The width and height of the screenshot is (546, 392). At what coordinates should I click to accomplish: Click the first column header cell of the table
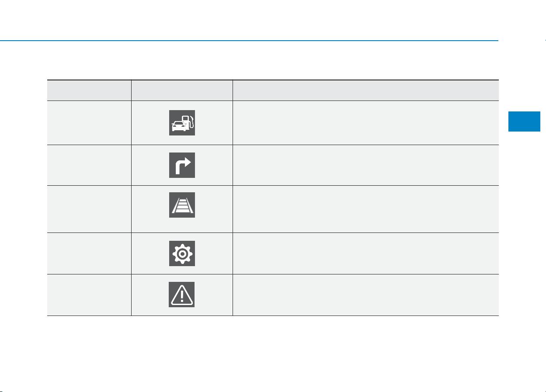pos(89,90)
